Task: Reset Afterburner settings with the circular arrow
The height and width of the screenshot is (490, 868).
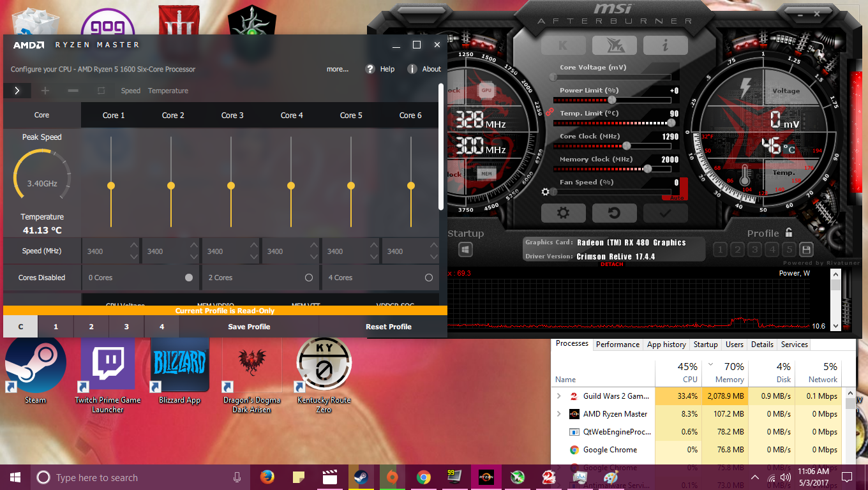Action: 614,213
